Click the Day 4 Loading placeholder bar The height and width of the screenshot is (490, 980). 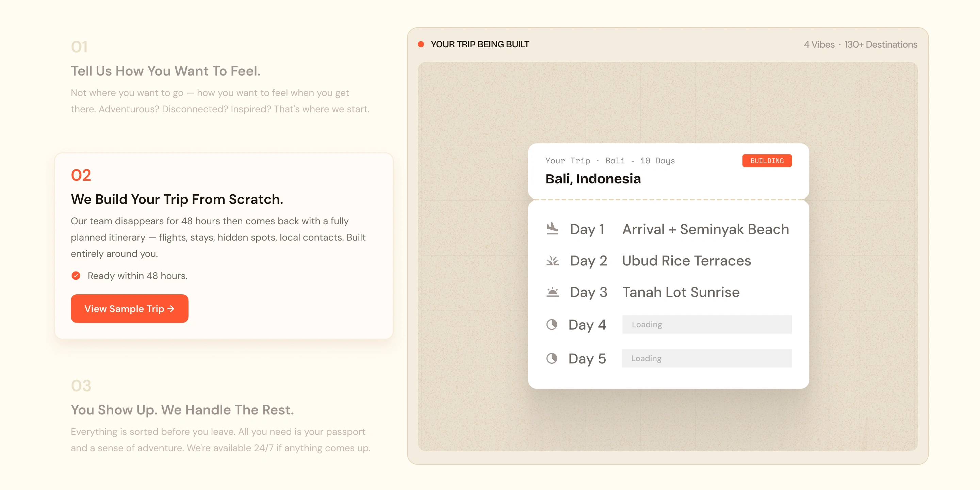[707, 325]
